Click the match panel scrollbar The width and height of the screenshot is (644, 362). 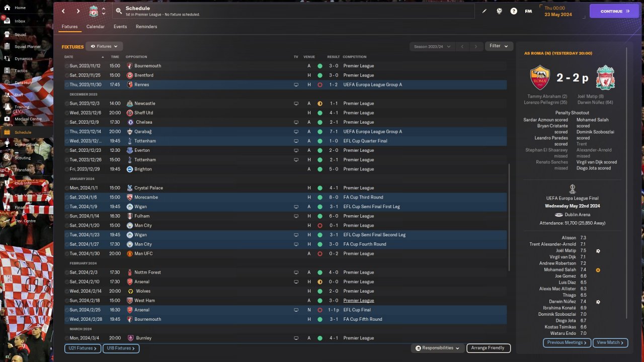[x=626, y=184]
